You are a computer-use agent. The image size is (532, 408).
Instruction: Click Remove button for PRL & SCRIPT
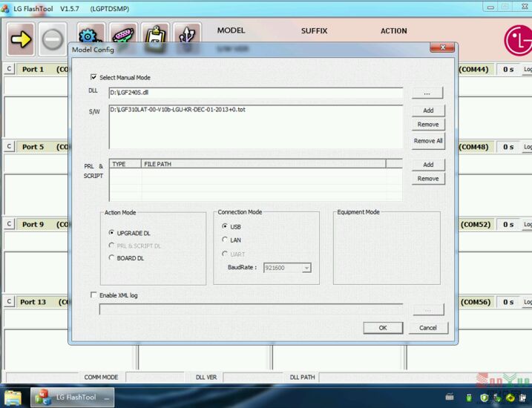pos(428,178)
